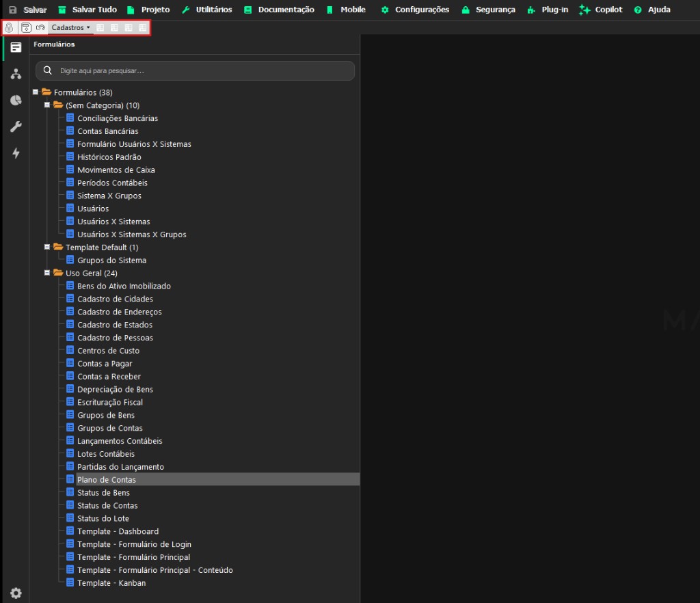The height and width of the screenshot is (603, 700).
Task: Select Usuários X Sistemas X Grupos
Action: point(132,234)
